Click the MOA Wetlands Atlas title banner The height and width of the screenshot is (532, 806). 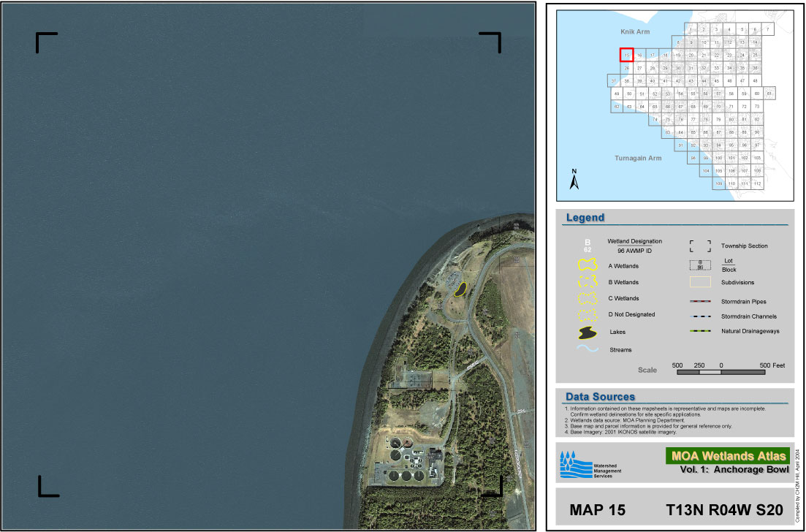(726, 456)
